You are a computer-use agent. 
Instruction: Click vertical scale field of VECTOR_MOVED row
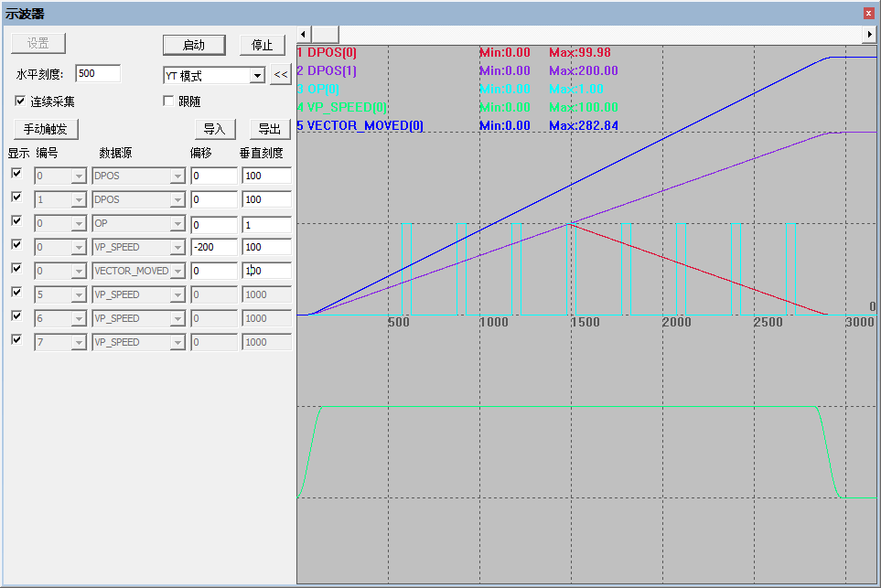click(266, 271)
